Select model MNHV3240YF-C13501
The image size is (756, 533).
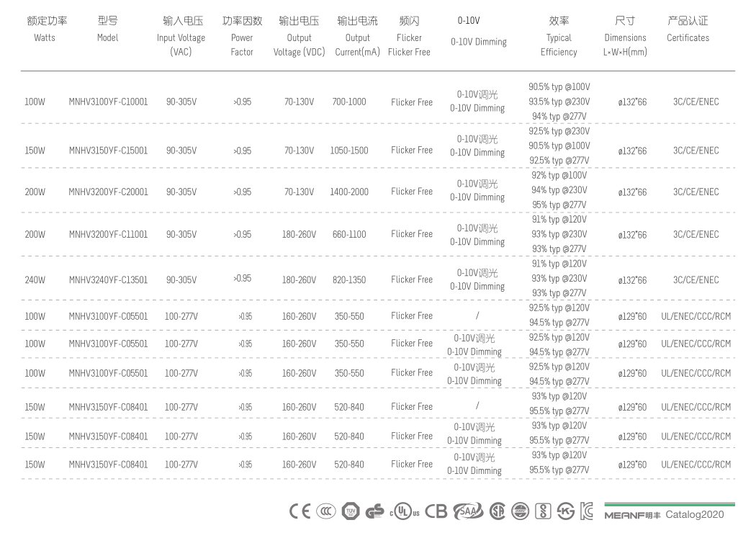[108, 279]
